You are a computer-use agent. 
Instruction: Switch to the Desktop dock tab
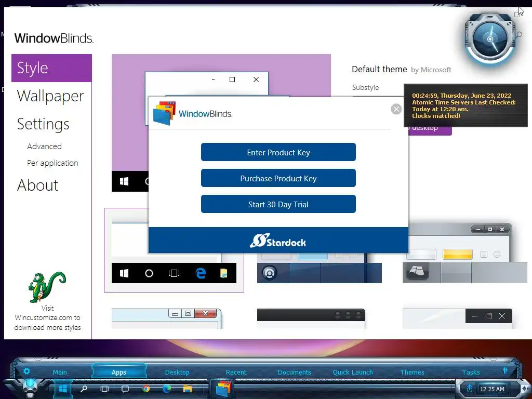[177, 372]
